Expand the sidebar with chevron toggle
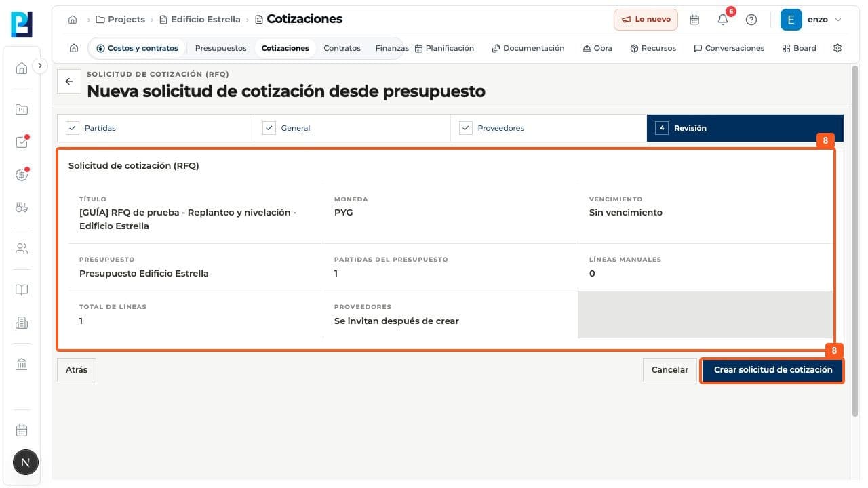 click(x=40, y=66)
